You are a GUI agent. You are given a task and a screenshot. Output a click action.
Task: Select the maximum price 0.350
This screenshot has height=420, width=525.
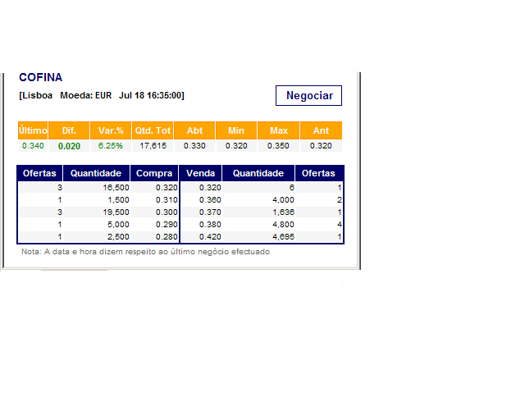tap(278, 146)
